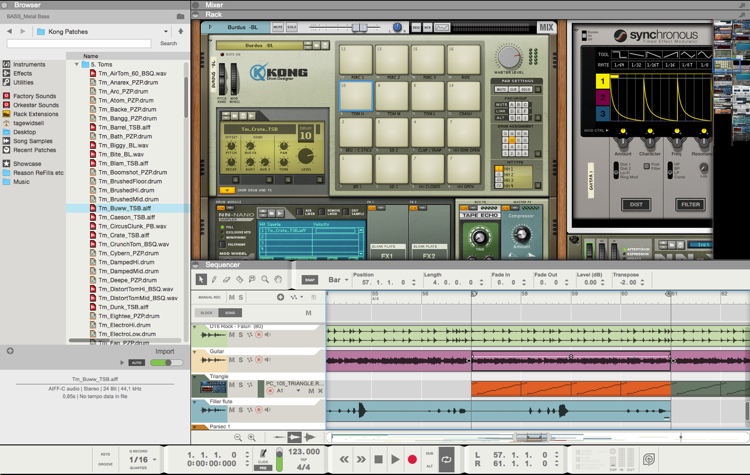This screenshot has height=475, width=750.
Task: Choose the Hand tool in Sequencer
Action: click(x=277, y=279)
